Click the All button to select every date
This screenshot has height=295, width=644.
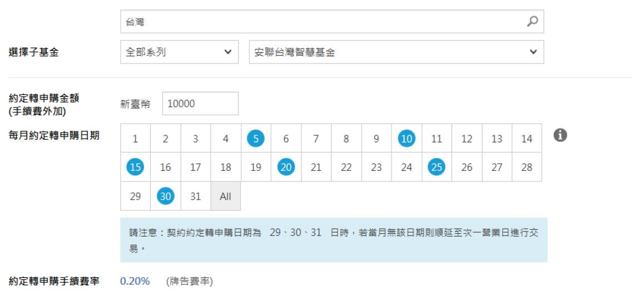click(x=225, y=196)
